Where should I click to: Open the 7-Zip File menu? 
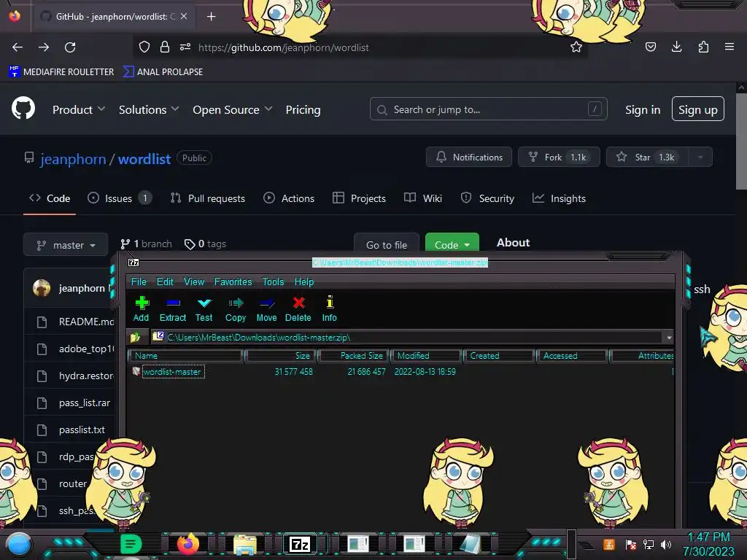pyautogui.click(x=139, y=282)
